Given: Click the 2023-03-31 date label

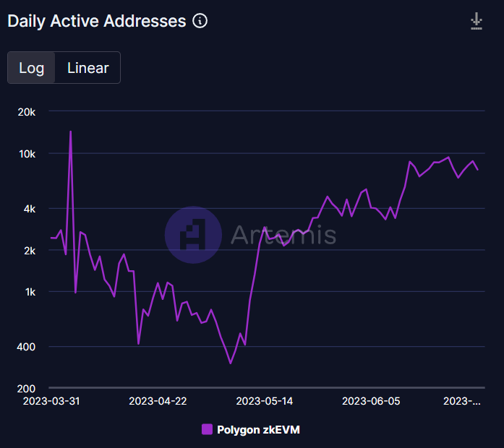Looking at the screenshot, I should coord(51,401).
